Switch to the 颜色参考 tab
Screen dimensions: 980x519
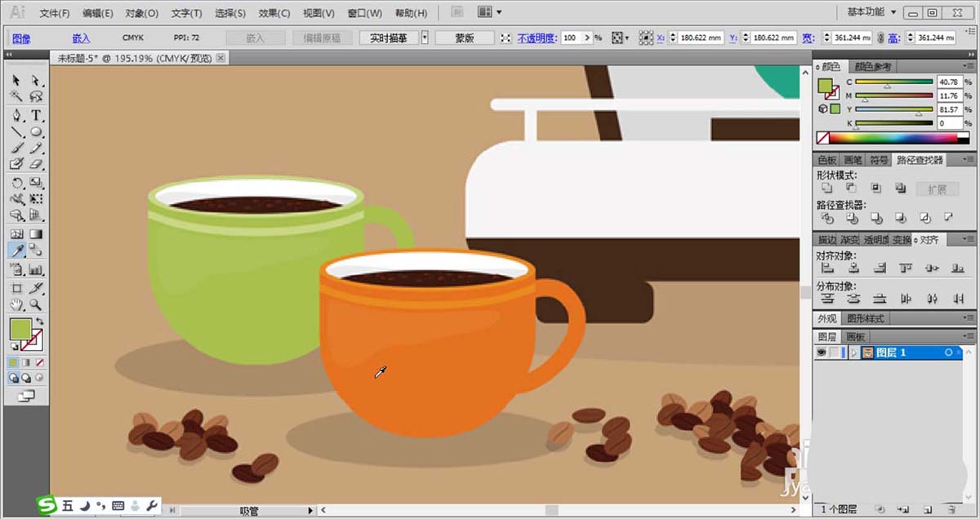click(871, 67)
